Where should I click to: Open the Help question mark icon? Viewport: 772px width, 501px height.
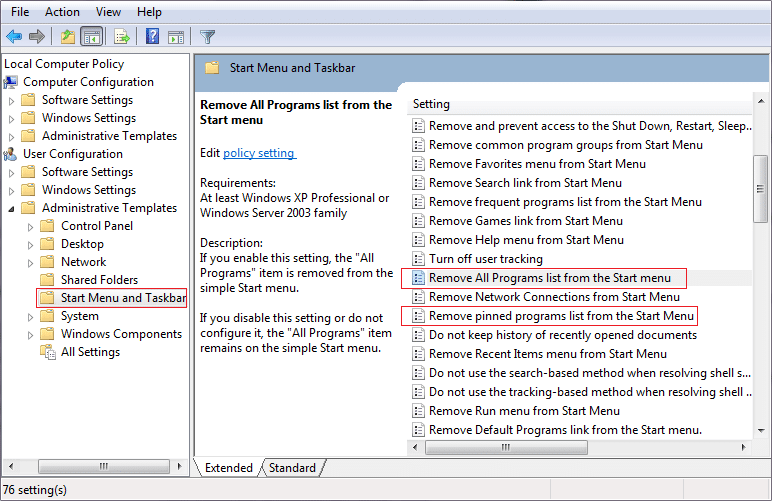coord(153,36)
